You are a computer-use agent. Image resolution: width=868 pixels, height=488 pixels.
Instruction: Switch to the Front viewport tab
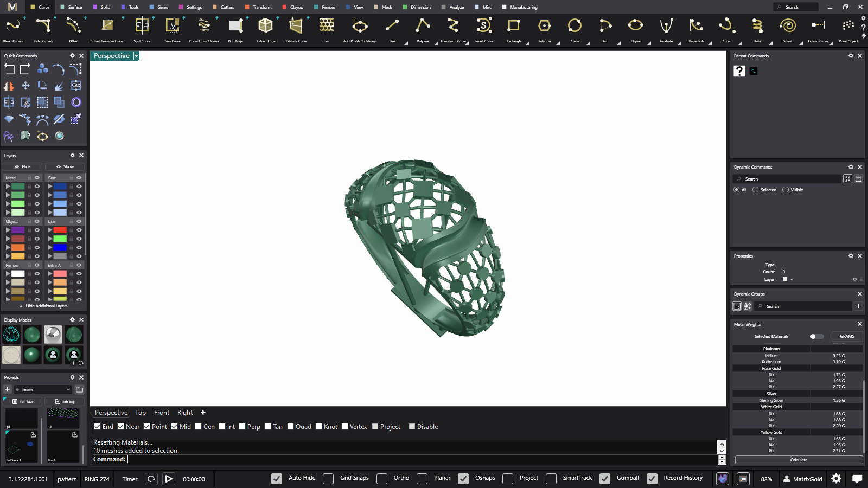162,413
